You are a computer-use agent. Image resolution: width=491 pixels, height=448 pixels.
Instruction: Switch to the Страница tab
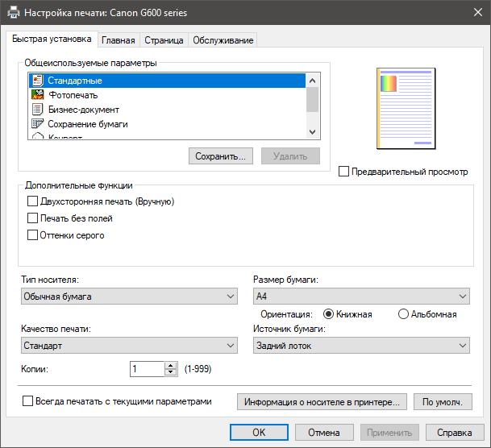point(164,40)
